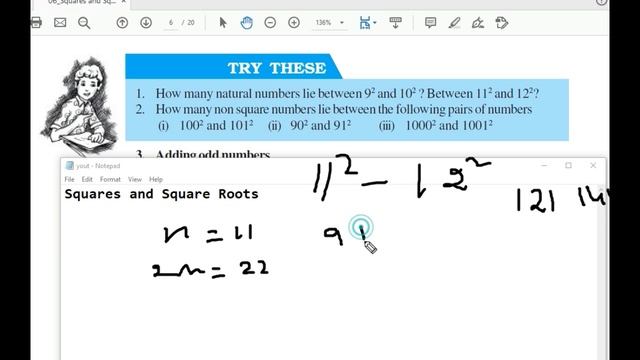Screen dimensions: 640x360
Task: Open Notepad File menu
Action: coord(69,179)
